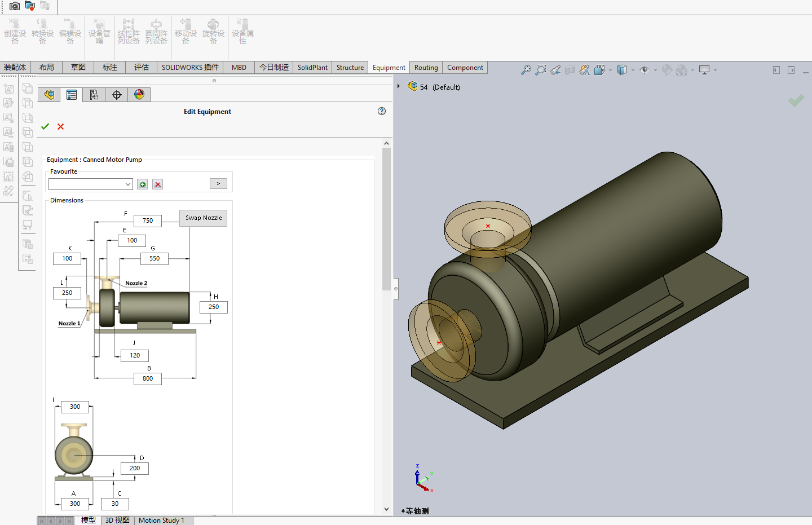
Task: Click View Settings monitor icon
Action: click(x=704, y=70)
